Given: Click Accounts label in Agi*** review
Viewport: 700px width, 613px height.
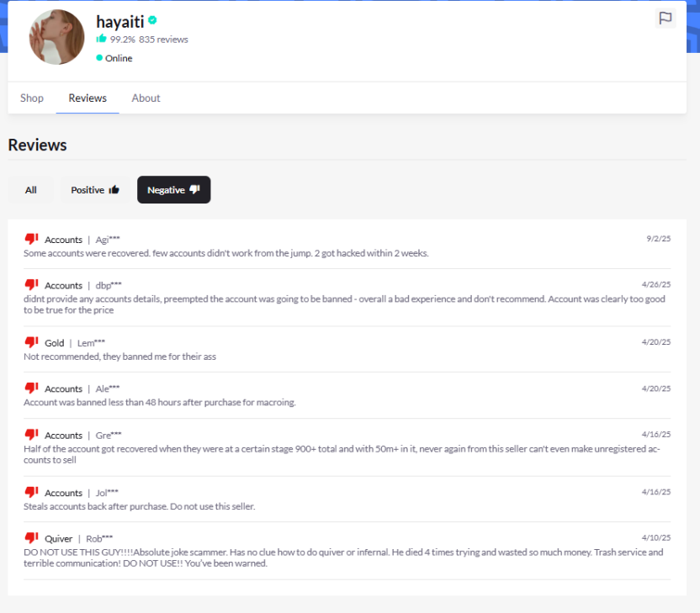Looking at the screenshot, I should coord(63,240).
